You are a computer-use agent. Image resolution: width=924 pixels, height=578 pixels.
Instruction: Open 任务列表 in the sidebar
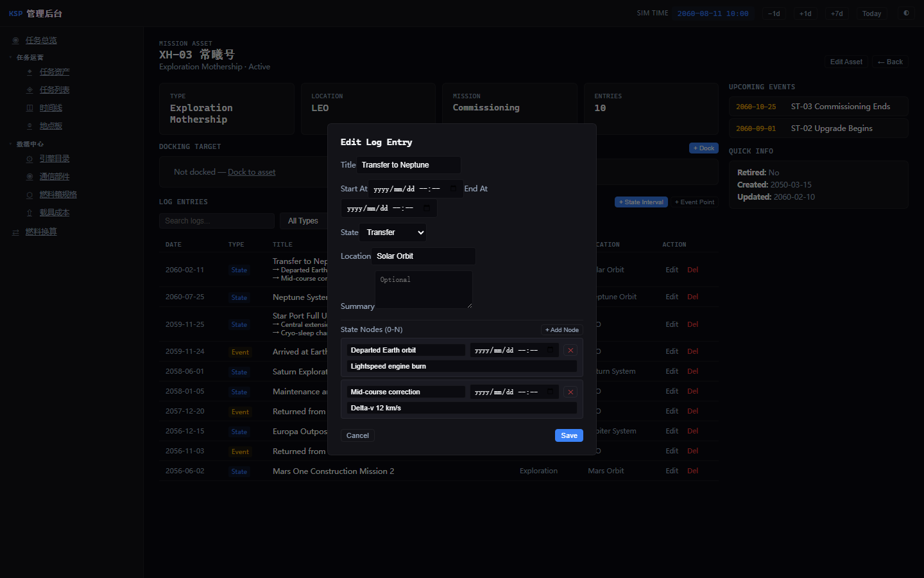(x=55, y=90)
